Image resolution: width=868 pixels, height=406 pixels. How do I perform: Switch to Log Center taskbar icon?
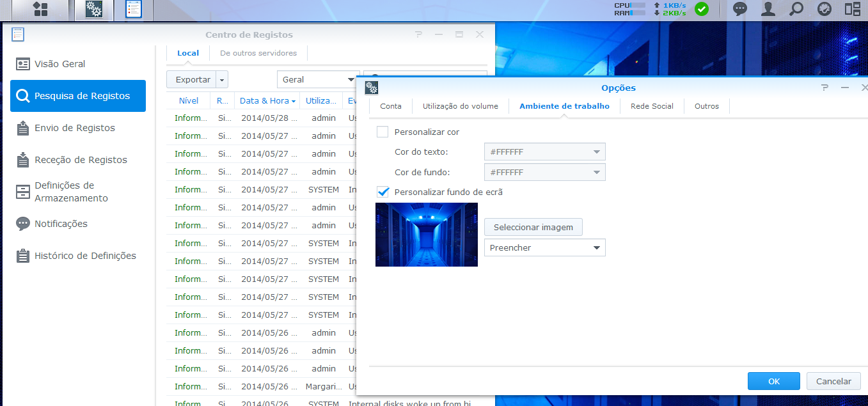[x=134, y=9]
